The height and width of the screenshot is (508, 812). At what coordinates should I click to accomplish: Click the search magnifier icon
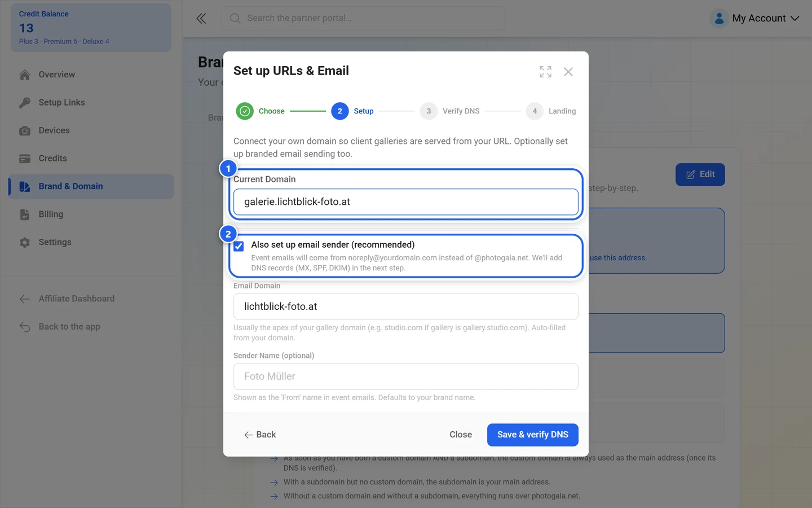click(x=235, y=19)
